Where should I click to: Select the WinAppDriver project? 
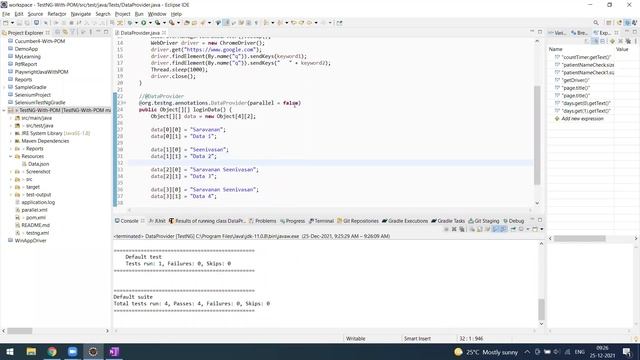coord(30,241)
